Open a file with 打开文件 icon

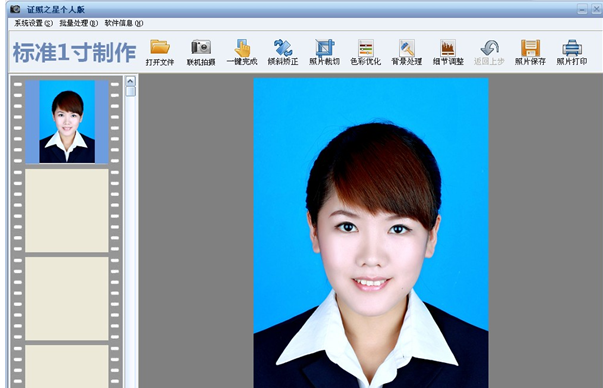coord(160,52)
